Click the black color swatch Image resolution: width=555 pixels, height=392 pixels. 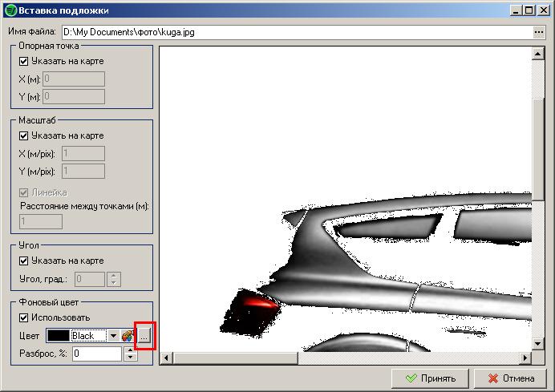coord(59,336)
